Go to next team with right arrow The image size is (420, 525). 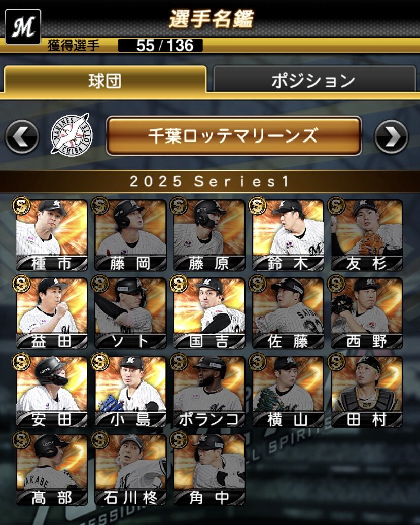391,136
